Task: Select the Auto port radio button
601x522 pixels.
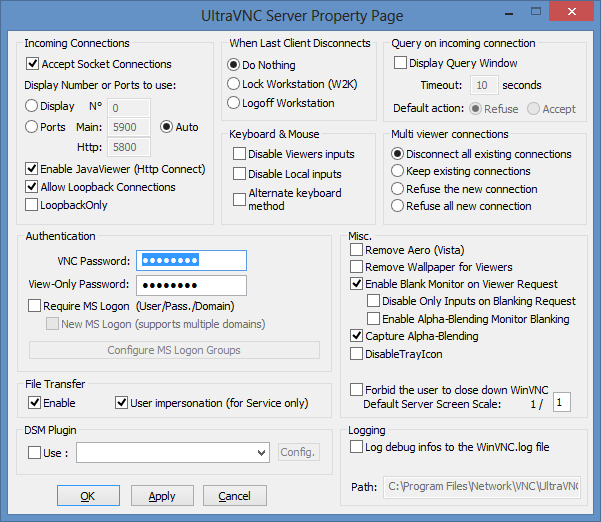Action: (166, 127)
